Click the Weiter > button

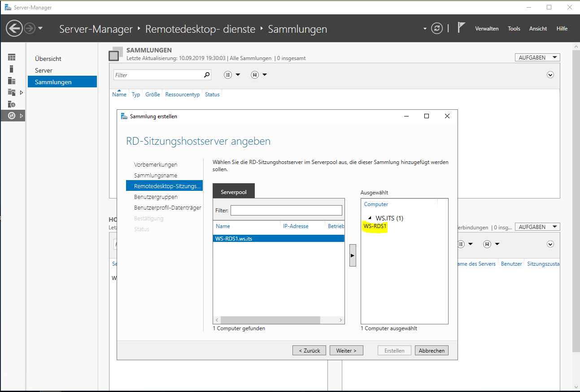pos(346,351)
